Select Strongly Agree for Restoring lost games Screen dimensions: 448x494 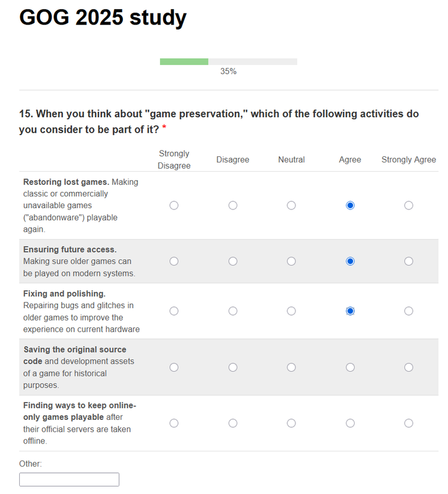click(x=408, y=206)
